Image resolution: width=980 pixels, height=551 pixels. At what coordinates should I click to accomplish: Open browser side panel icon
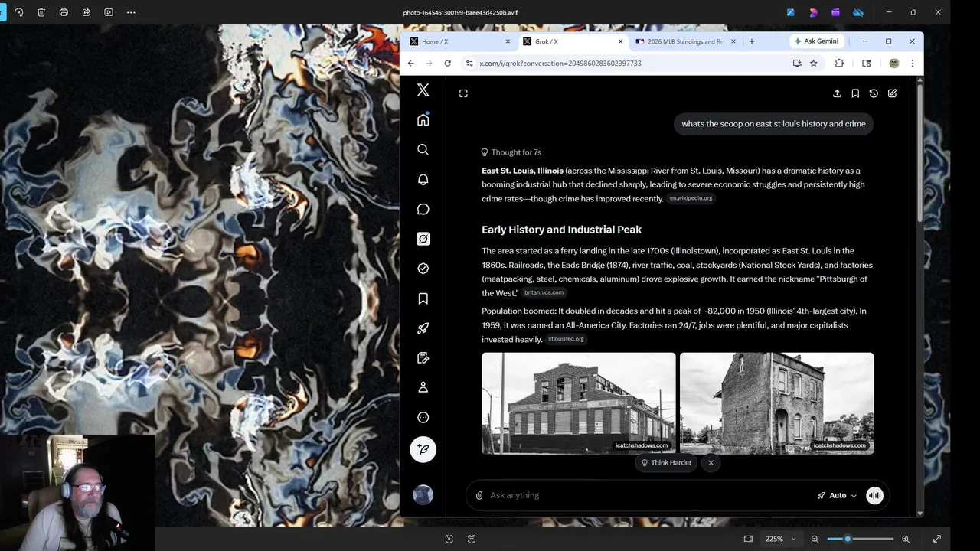[x=867, y=64]
